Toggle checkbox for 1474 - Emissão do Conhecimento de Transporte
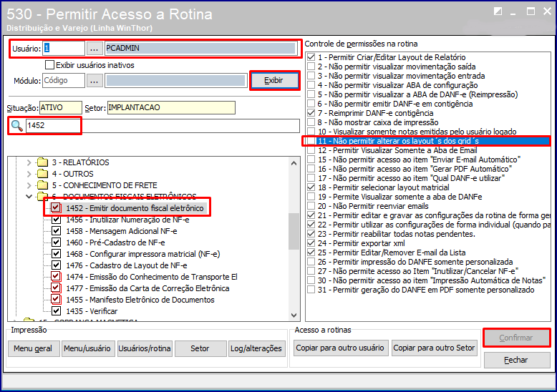Viewport: 557px width, 392px height. click(x=56, y=277)
